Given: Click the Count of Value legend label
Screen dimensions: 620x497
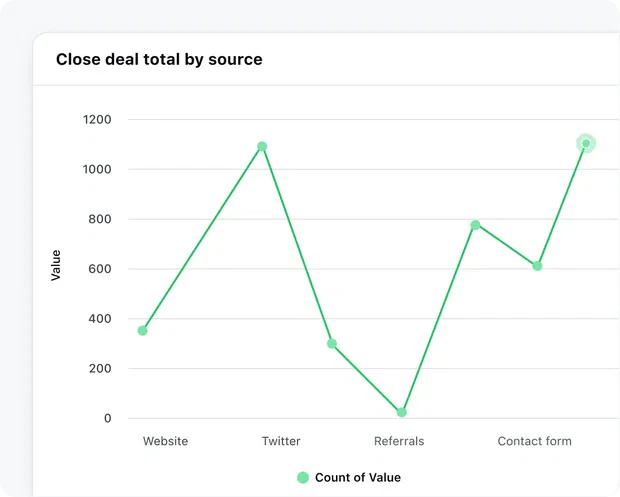Looking at the screenshot, I should (x=358, y=478).
